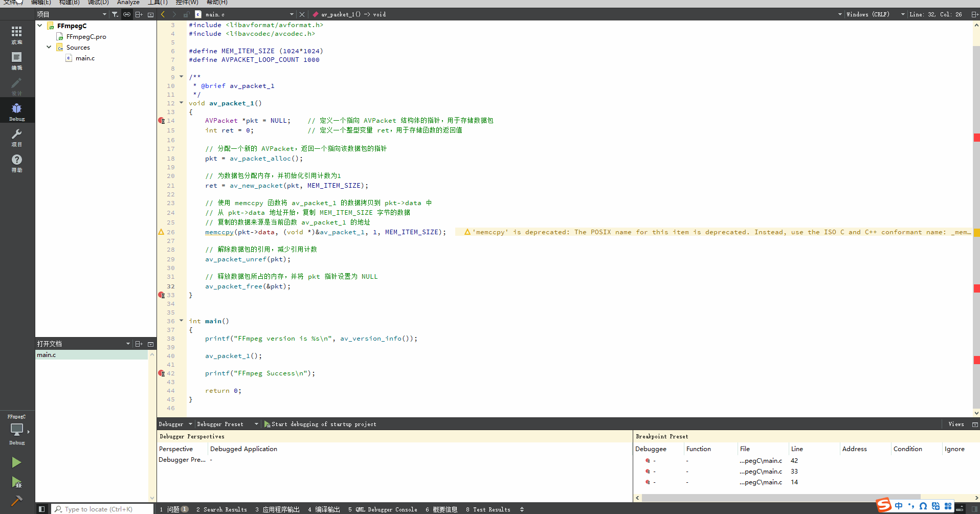Toggle breakpoint at line 33

coord(162,295)
